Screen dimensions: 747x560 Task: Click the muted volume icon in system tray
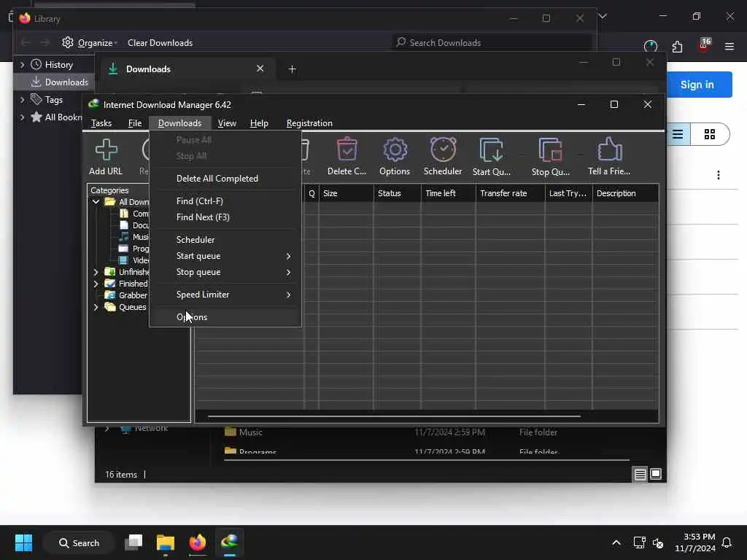point(658,542)
